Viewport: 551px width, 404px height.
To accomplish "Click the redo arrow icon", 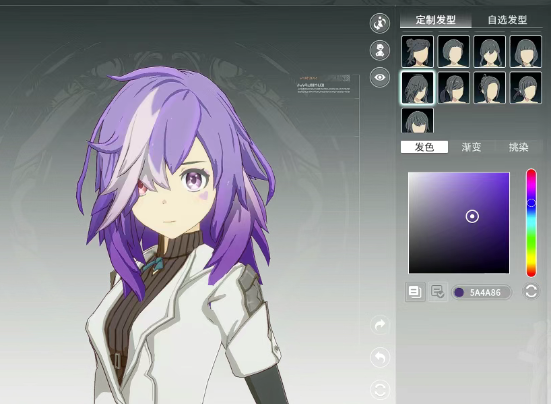I will coord(380,325).
